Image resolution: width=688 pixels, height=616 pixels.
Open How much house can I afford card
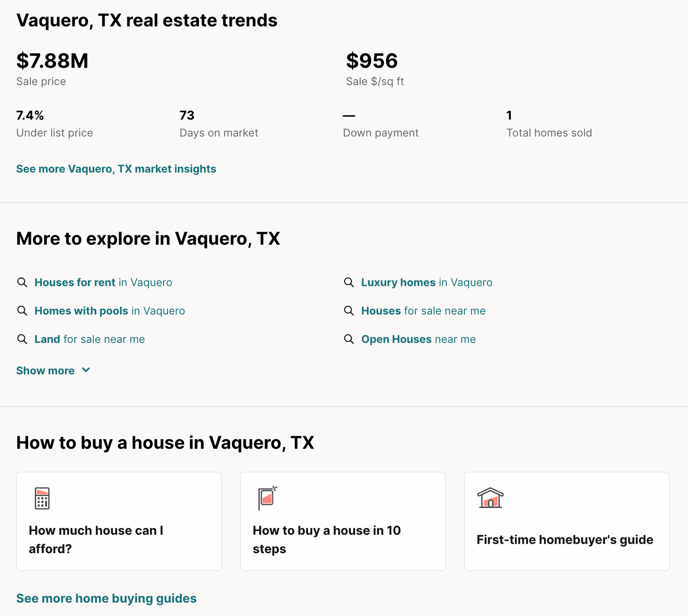click(119, 521)
